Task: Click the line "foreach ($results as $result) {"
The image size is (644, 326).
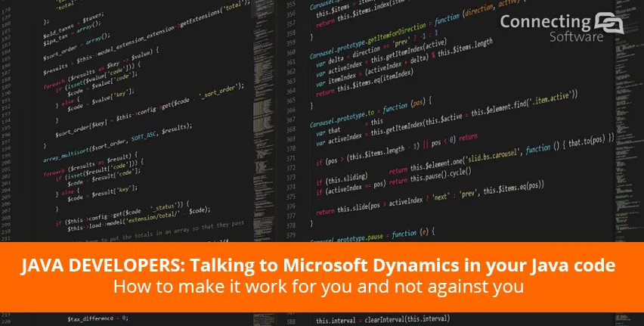Action: (x=91, y=164)
